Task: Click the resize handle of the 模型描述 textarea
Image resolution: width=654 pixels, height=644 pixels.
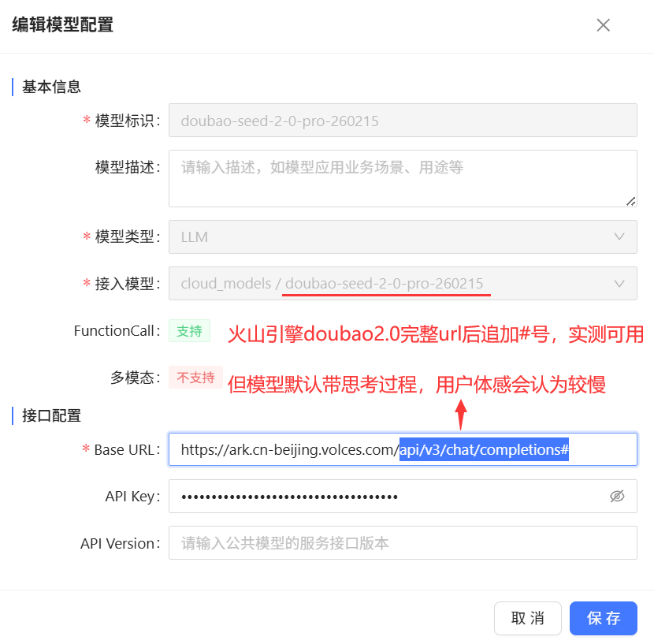Action: click(631, 203)
